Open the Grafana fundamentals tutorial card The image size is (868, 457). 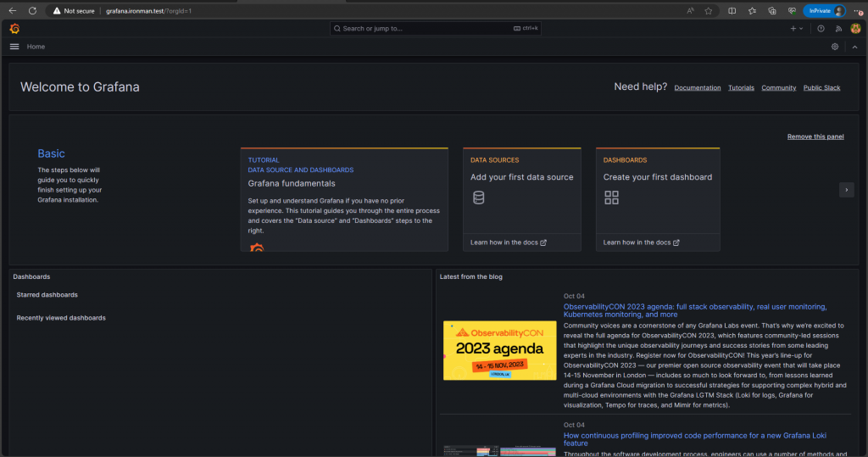(x=344, y=199)
